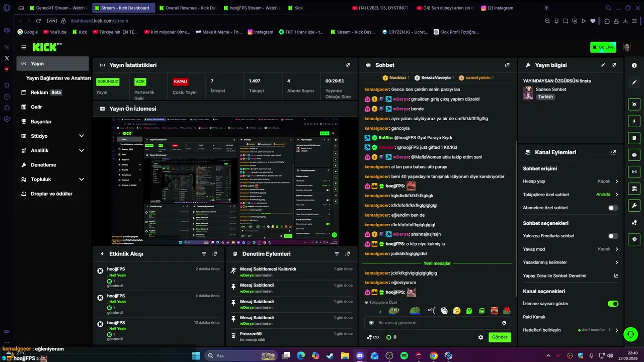Open the green headset support button
The image size is (644, 362).
pos(630,334)
